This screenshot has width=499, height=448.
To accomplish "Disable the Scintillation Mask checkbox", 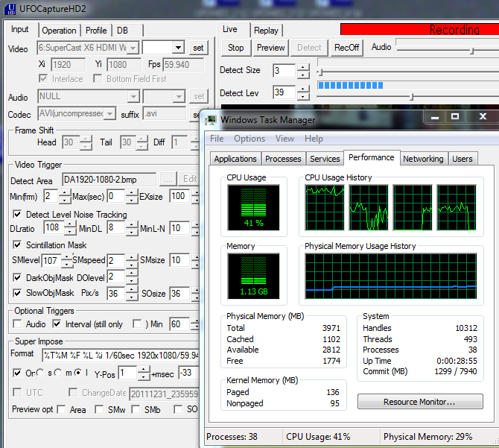I will point(19,245).
